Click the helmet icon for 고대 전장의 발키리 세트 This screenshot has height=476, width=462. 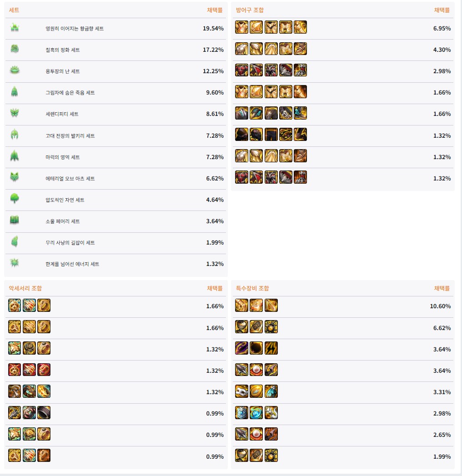pos(15,135)
